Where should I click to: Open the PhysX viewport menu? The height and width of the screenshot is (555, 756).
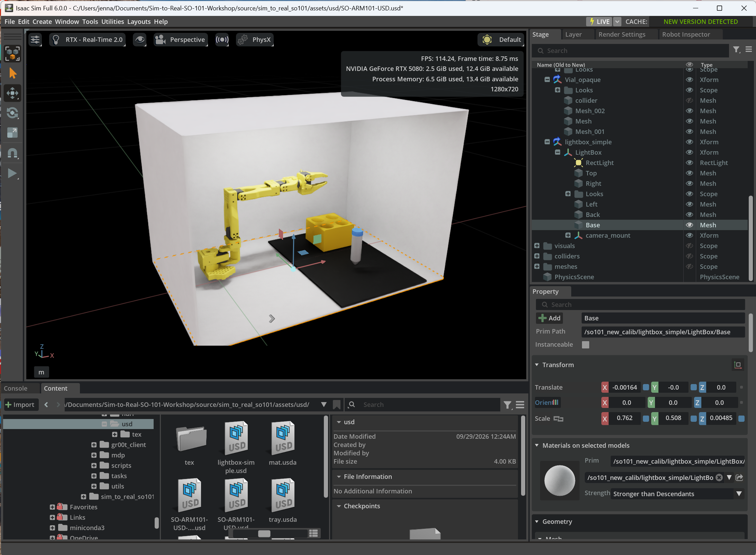click(255, 39)
